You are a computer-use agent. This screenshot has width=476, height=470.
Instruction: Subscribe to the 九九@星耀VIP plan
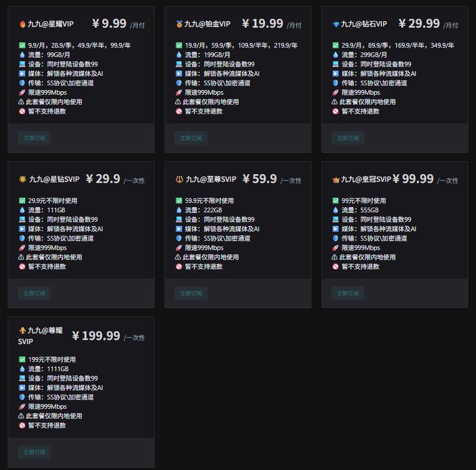(34, 138)
